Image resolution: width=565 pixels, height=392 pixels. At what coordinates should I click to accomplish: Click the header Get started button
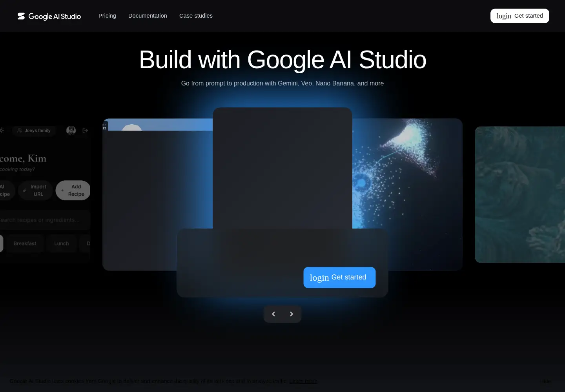(x=519, y=16)
